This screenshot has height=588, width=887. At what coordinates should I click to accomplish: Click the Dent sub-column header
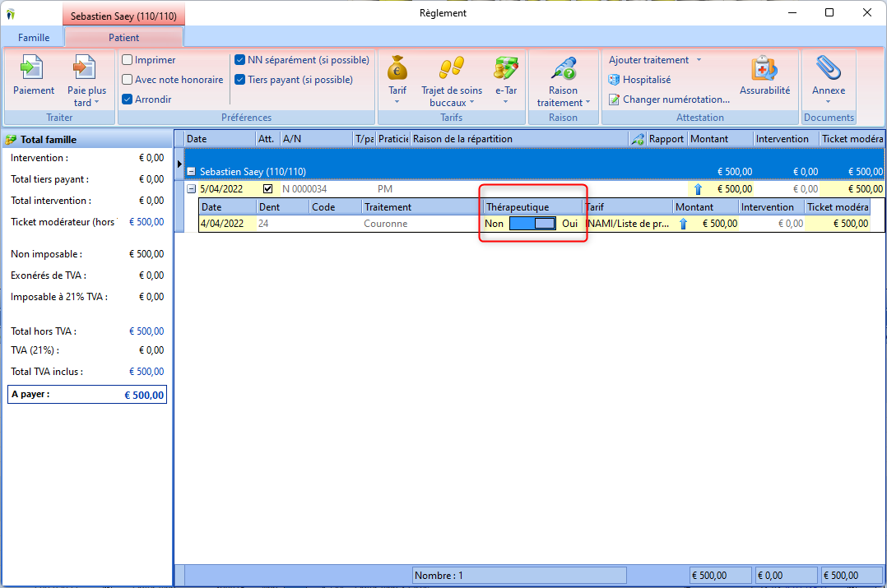pos(283,207)
